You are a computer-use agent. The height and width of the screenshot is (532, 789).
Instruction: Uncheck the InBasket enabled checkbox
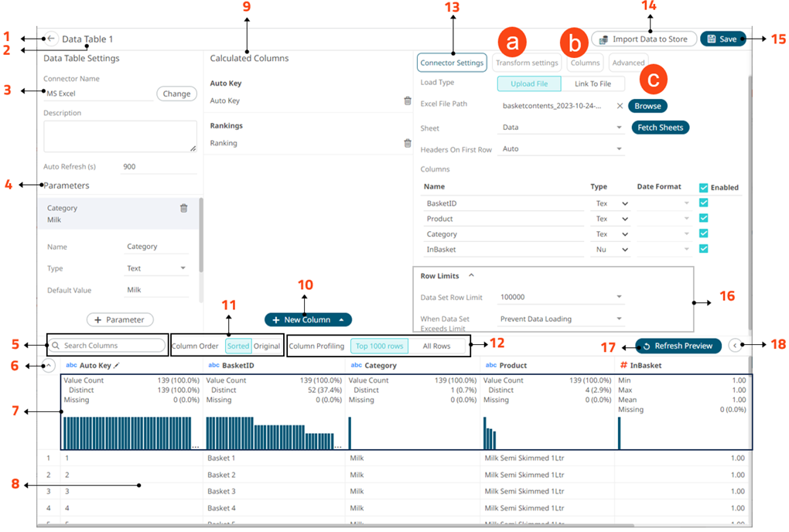[703, 248]
